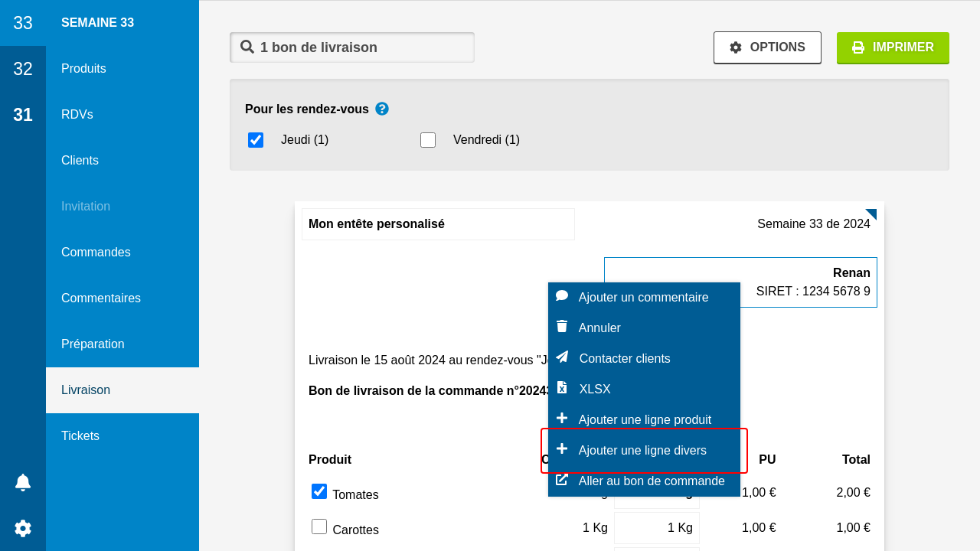980x551 pixels.
Task: Click the XLSX file export icon
Action: tap(562, 388)
